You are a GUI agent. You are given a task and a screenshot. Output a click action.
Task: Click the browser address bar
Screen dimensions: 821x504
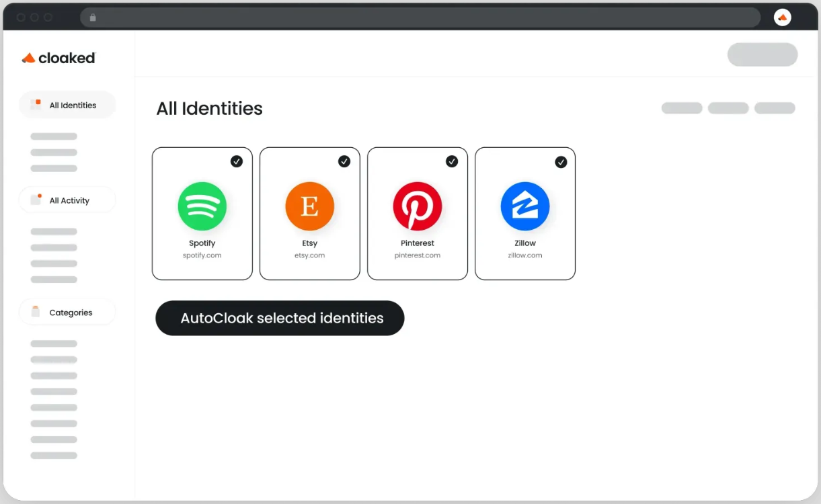coord(420,17)
